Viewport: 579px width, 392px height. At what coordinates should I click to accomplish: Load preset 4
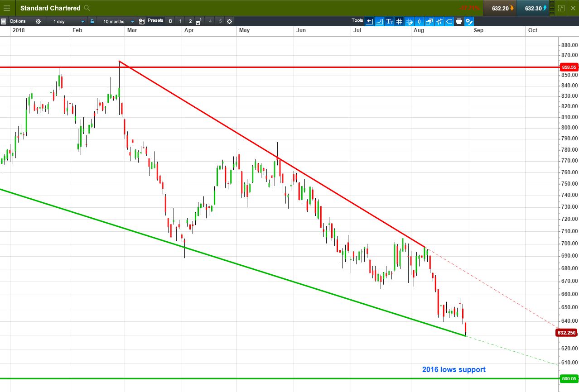(x=210, y=21)
